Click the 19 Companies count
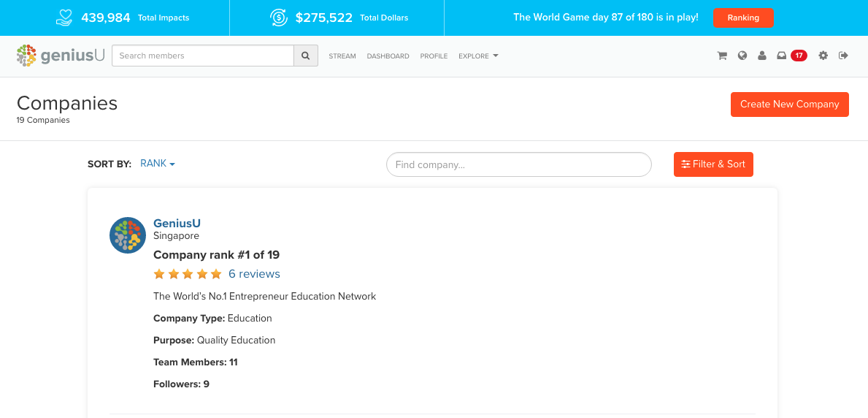Screen dimensions: 868x418 coord(43,120)
